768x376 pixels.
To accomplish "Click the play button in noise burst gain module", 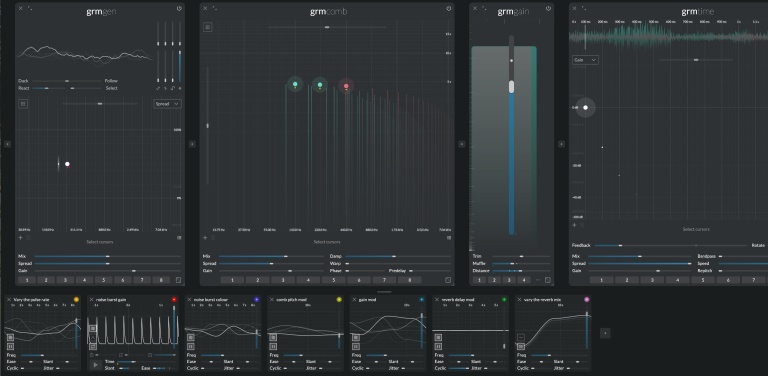I will tap(96, 365).
